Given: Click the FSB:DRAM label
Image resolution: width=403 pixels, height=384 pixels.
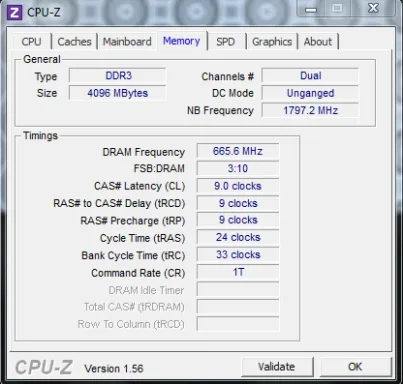Looking at the screenshot, I should click(x=159, y=169).
